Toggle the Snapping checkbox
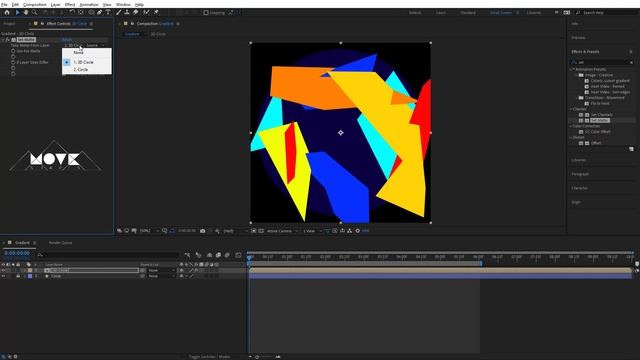Image resolution: width=640 pixels, height=360 pixels. pos(206,13)
